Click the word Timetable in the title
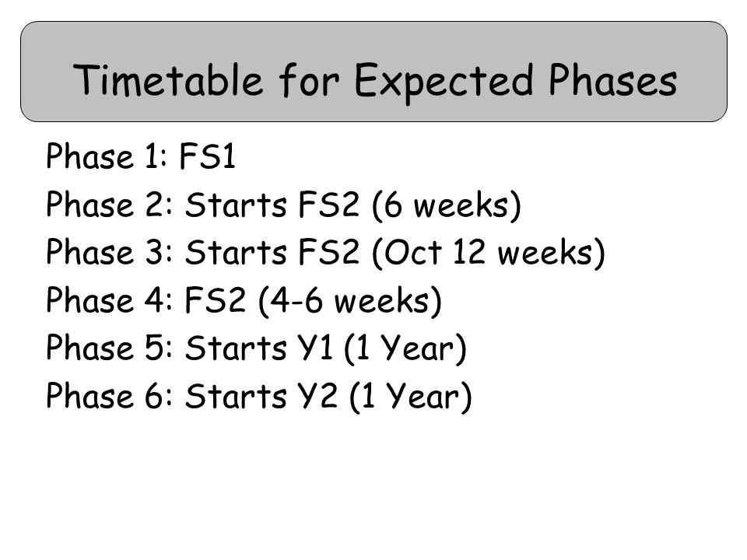The image size is (747, 560). 168,79
